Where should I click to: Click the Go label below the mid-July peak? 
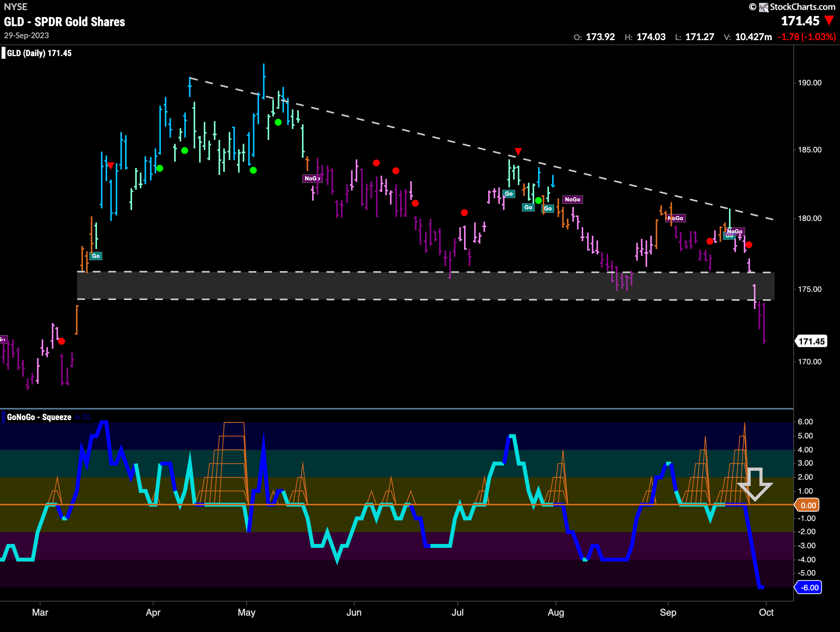(x=509, y=194)
